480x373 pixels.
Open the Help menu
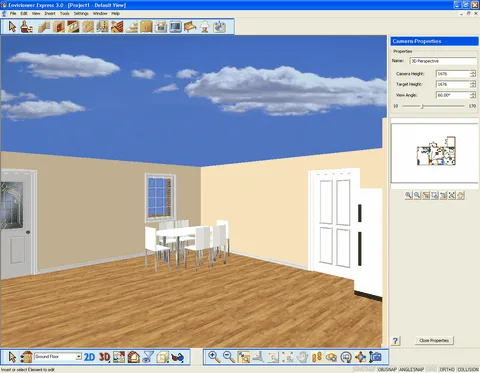115,13
